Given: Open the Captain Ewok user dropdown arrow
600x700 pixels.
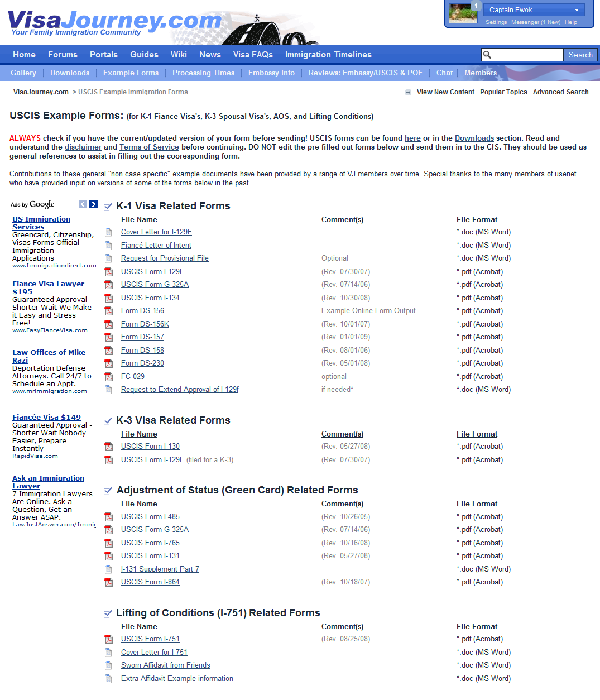Looking at the screenshot, I should click(x=577, y=10).
